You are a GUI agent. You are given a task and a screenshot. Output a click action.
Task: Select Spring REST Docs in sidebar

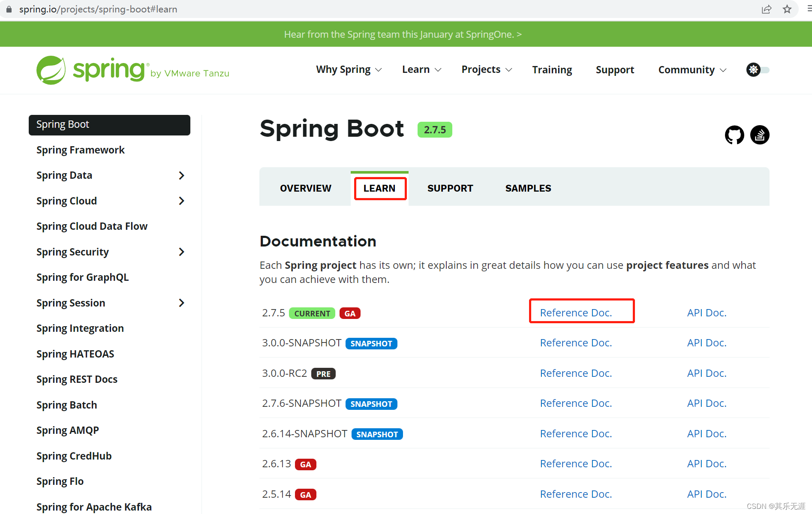77,379
